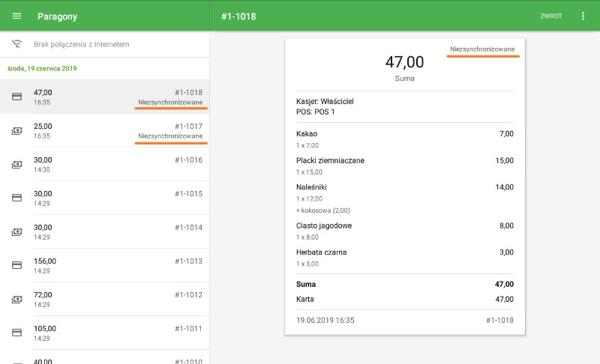The width and height of the screenshot is (600, 364).
Task: Click card payment icon for receipt #1-1013
Action: click(x=16, y=265)
